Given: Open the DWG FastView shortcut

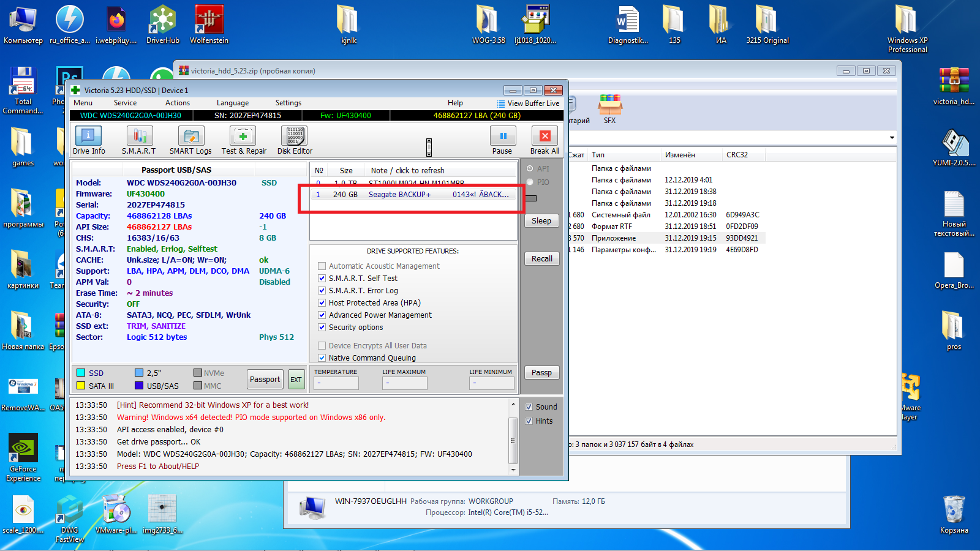Looking at the screenshot, I should click(70, 519).
